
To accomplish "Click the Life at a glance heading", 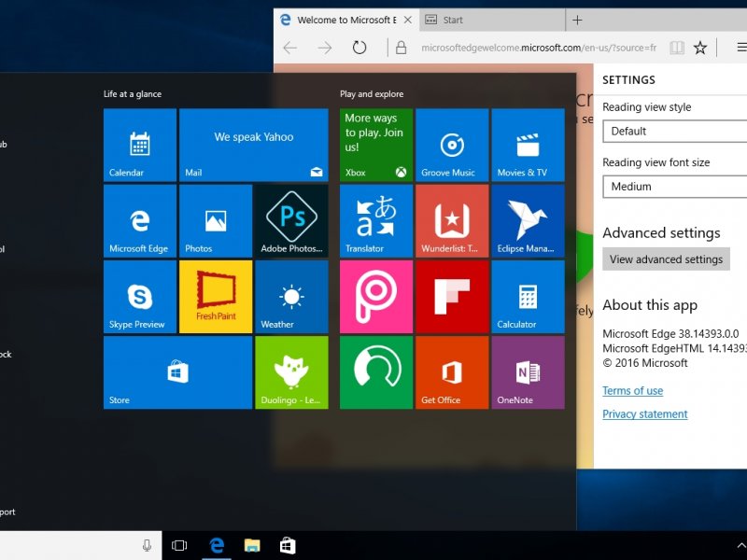I will (x=133, y=94).
